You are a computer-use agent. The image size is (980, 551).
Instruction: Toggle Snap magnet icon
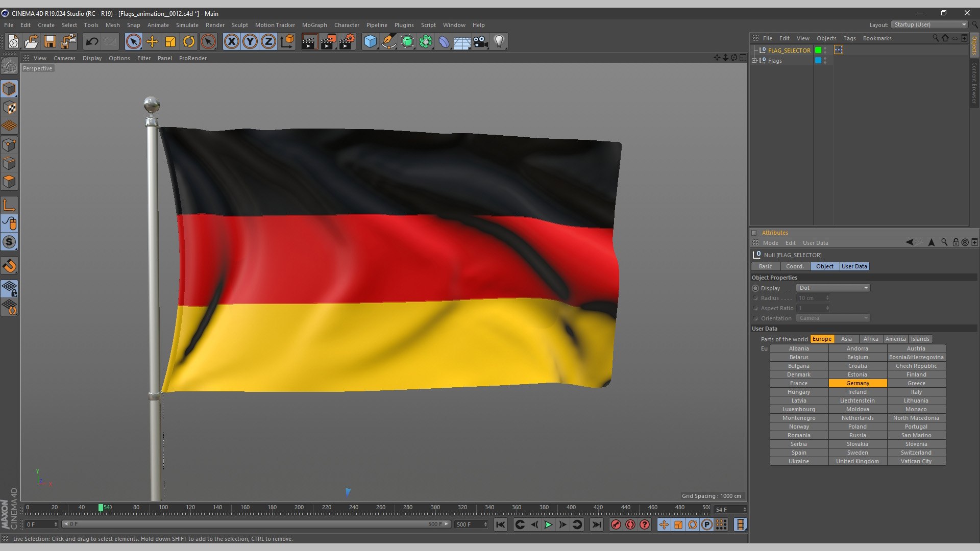pyautogui.click(x=9, y=265)
